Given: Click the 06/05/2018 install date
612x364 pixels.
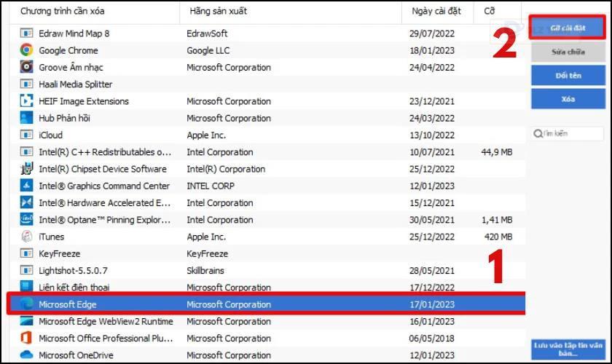Looking at the screenshot, I should tap(431, 339).
